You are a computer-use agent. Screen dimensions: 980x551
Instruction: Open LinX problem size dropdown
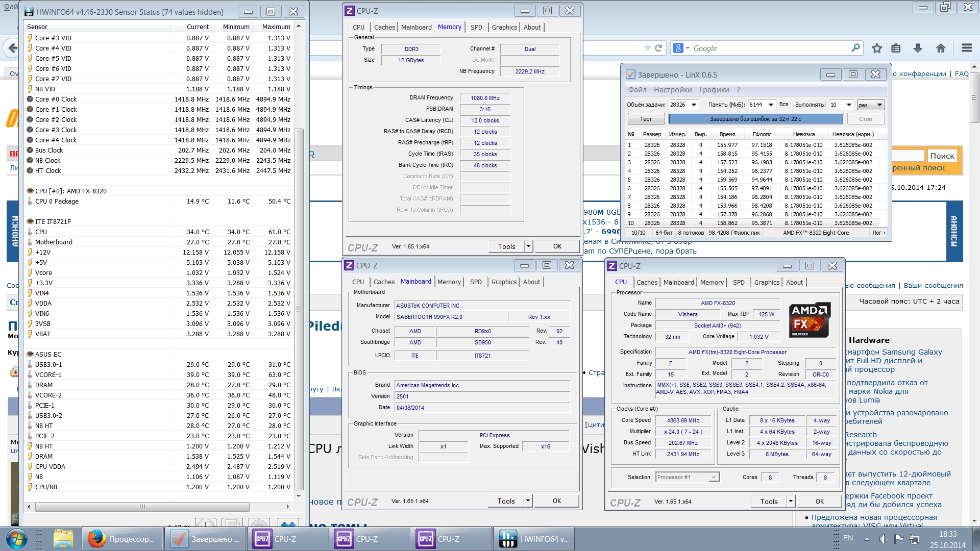point(694,105)
